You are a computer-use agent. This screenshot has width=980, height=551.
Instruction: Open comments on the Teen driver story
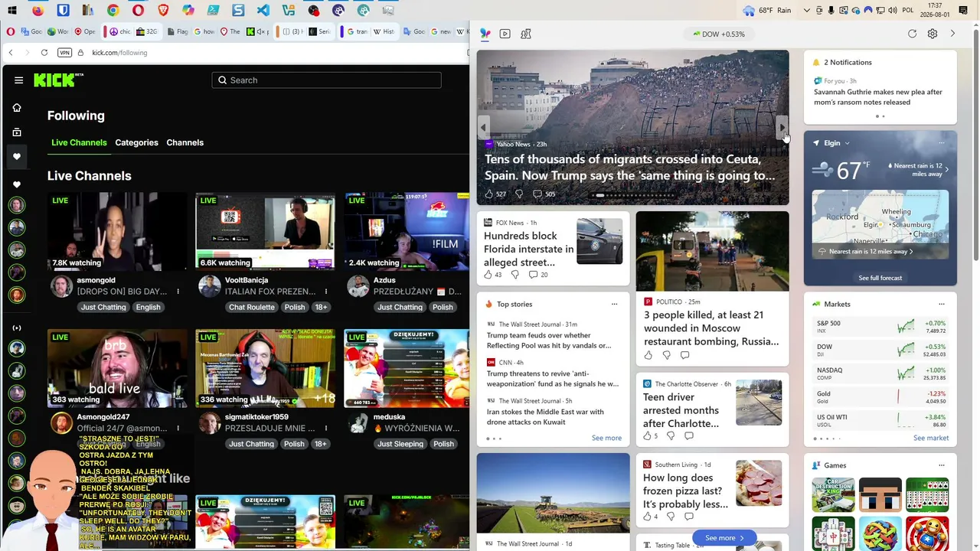pyautogui.click(x=688, y=436)
